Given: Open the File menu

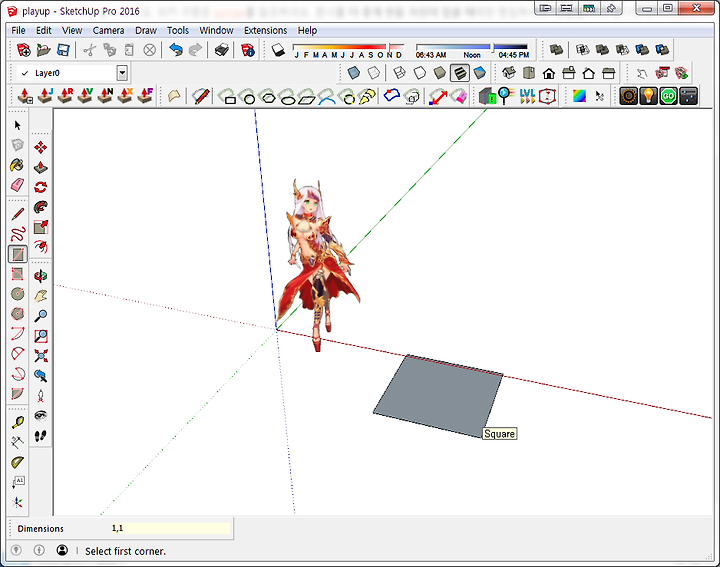Looking at the screenshot, I should 18,30.
